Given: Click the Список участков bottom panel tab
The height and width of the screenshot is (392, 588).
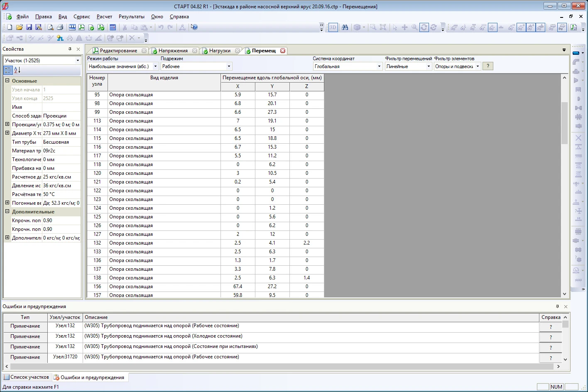Looking at the screenshot, I should pyautogui.click(x=26, y=377).
